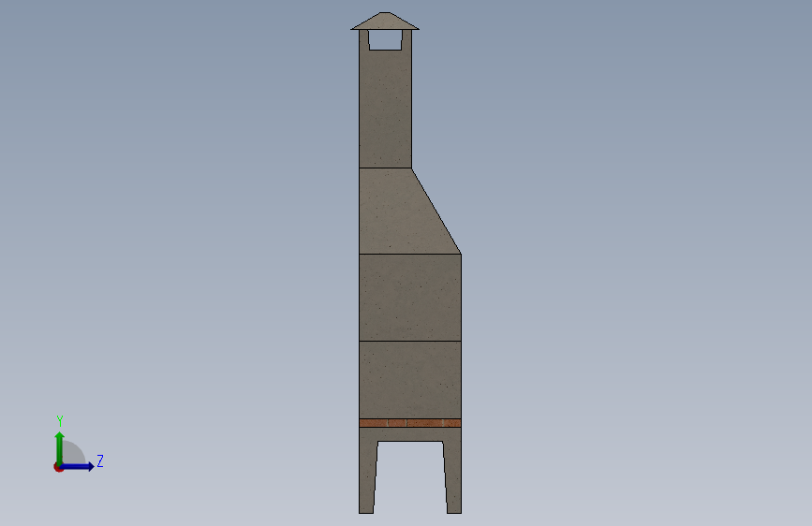This screenshot has width=812, height=526.
Task: Select the sloped hood section of the chimney
Action: (402, 212)
